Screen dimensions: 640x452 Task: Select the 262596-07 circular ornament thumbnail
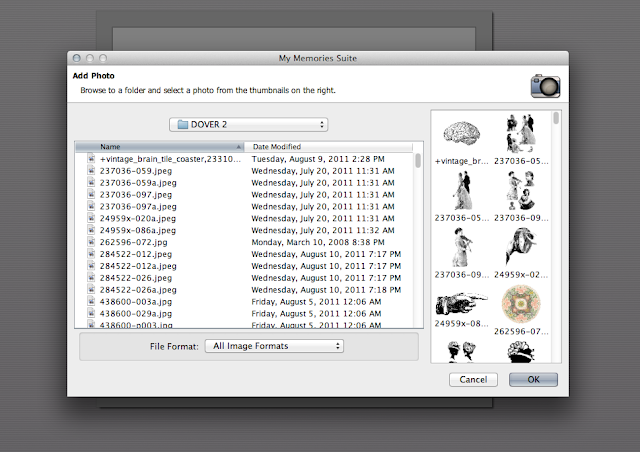click(x=520, y=304)
